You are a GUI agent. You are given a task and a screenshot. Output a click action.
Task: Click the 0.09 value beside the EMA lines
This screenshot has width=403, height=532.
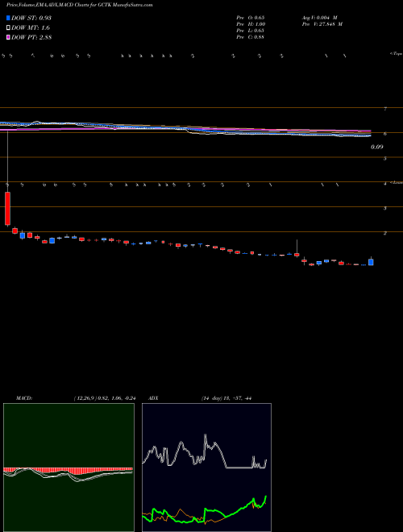click(x=376, y=147)
